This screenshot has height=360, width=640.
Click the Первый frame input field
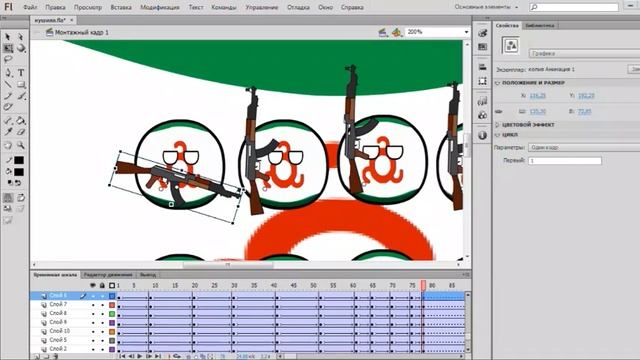tap(564, 161)
